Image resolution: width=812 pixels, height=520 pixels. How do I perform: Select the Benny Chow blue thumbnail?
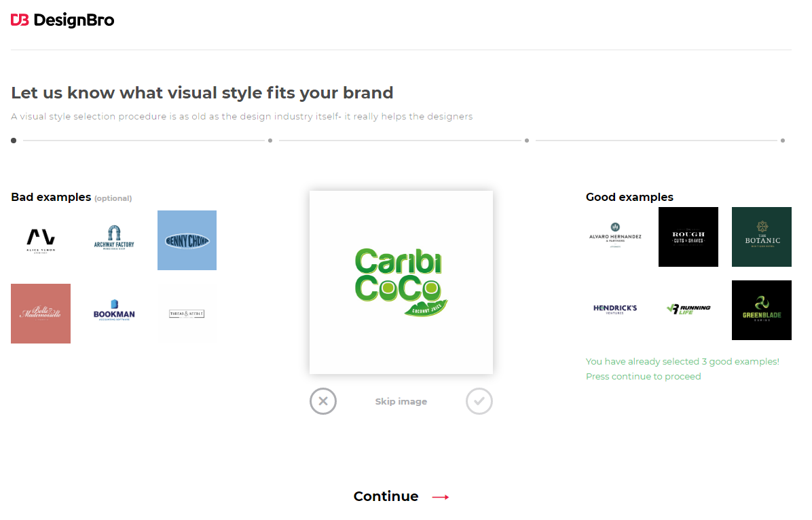[187, 240]
